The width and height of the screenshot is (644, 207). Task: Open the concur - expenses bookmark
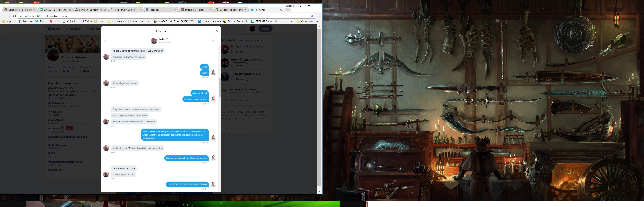tap(209, 21)
